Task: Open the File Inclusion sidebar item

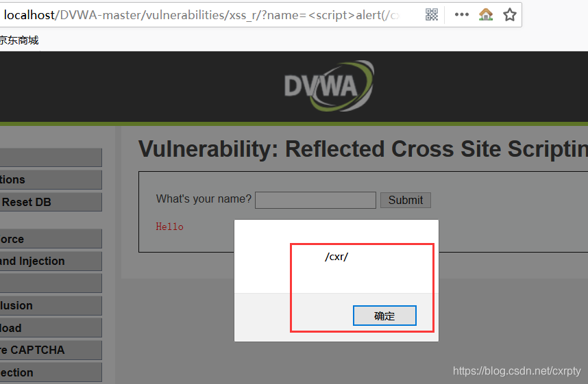Action: coord(51,306)
